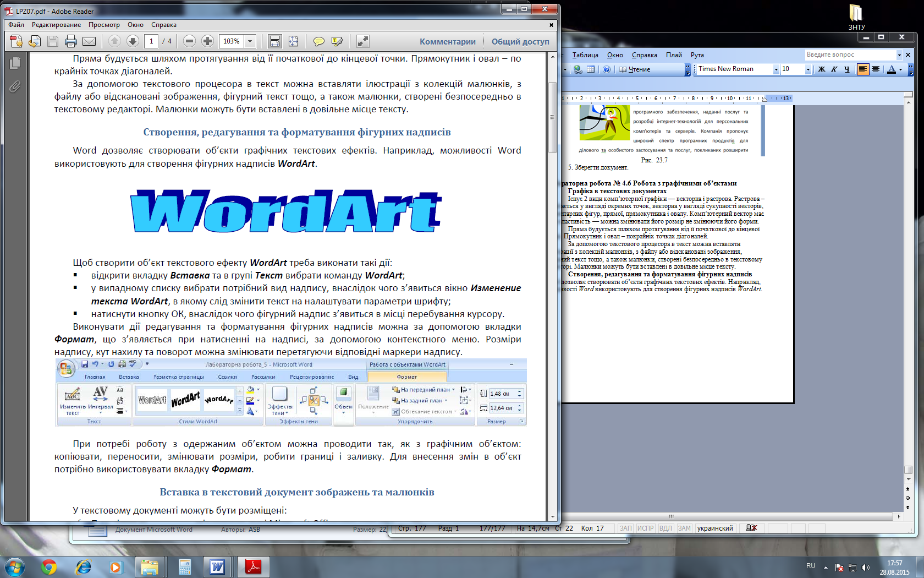This screenshot has height=578, width=924.
Task: Click page number field in Adobe Reader
Action: tap(151, 41)
